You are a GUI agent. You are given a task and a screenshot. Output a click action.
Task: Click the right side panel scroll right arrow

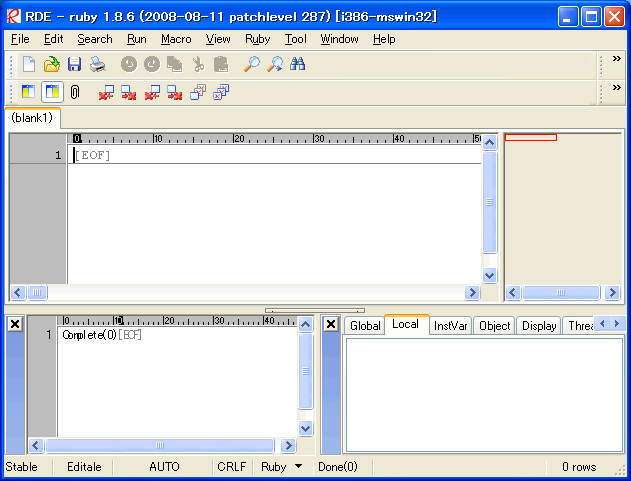click(x=612, y=292)
